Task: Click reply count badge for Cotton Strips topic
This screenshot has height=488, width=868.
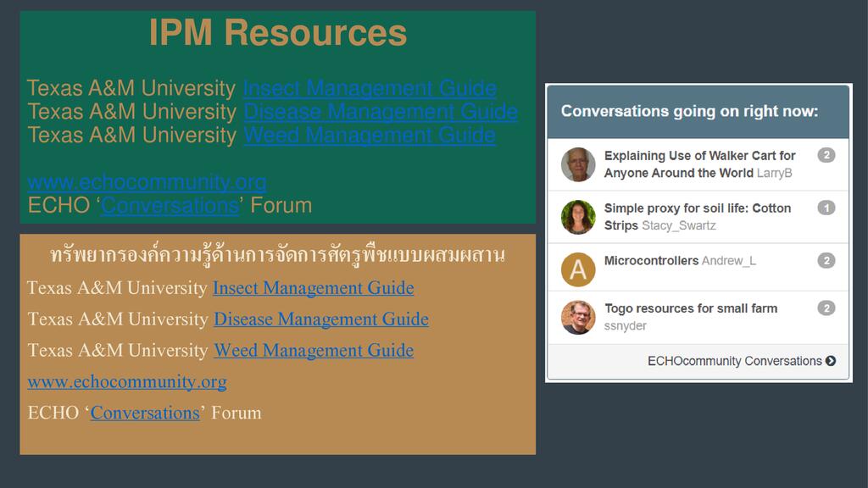Action: click(826, 208)
